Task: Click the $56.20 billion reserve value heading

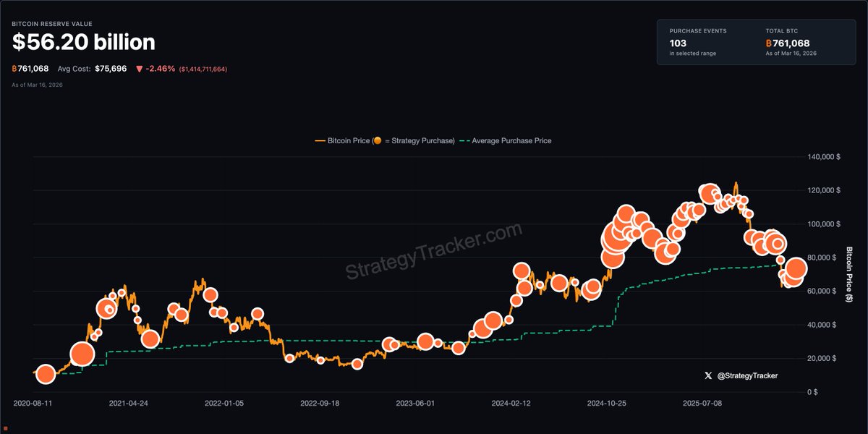Action: click(x=83, y=43)
